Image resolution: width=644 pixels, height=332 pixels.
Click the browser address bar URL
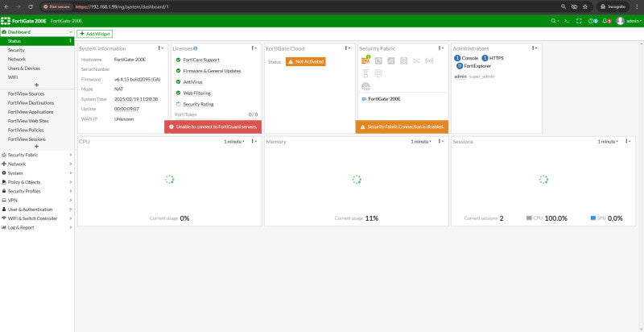[x=122, y=6]
